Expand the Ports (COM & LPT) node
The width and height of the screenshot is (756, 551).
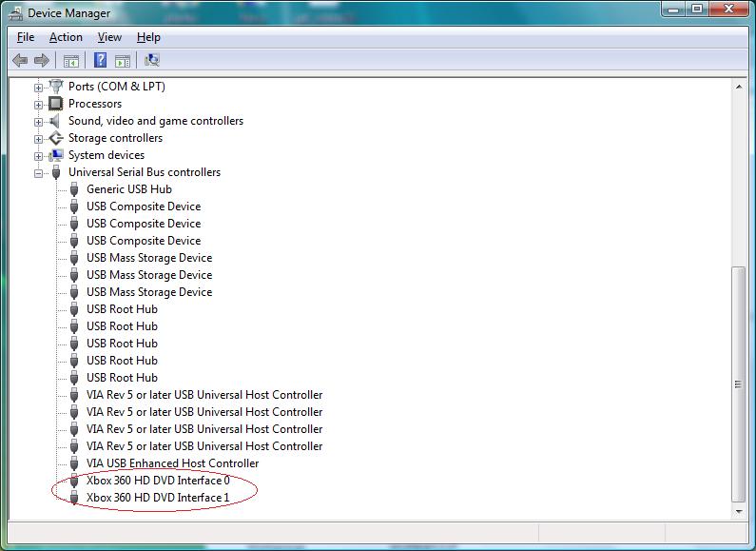(38, 88)
